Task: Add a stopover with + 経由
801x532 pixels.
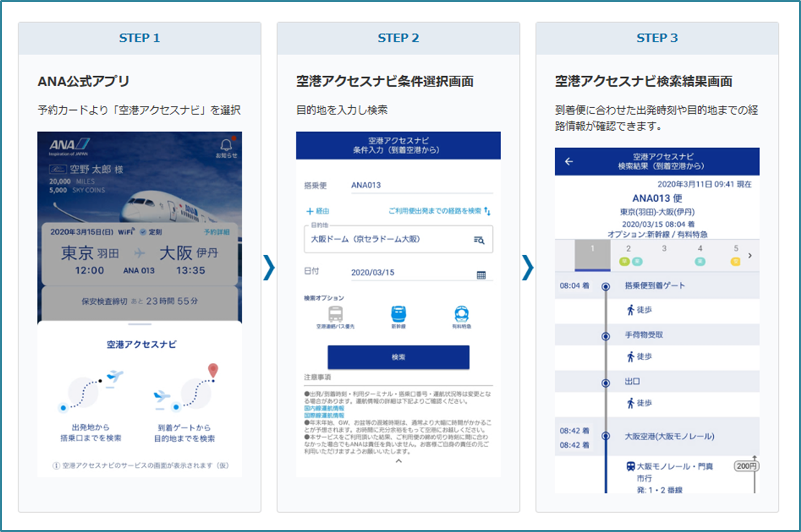Action: [x=318, y=211]
